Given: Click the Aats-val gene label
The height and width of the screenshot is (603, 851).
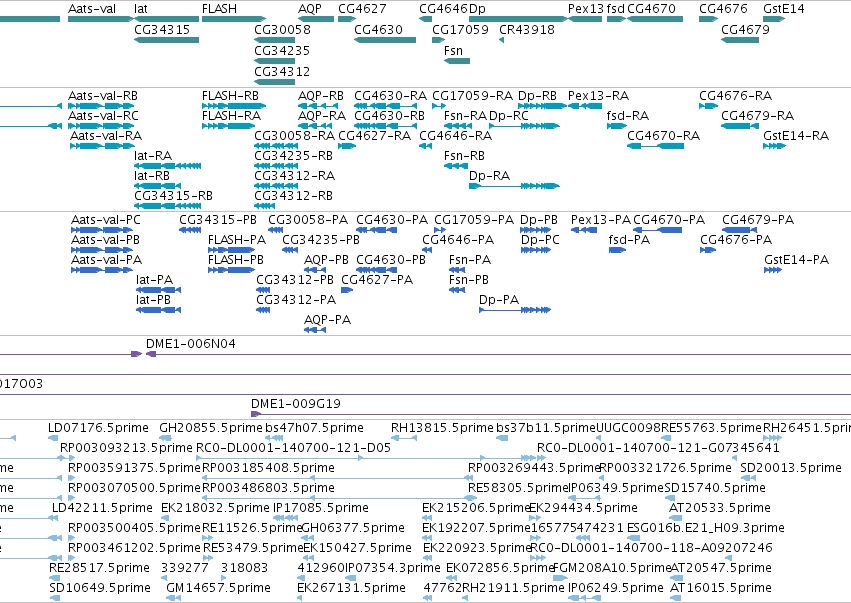Looking at the screenshot, I should pos(92,9).
